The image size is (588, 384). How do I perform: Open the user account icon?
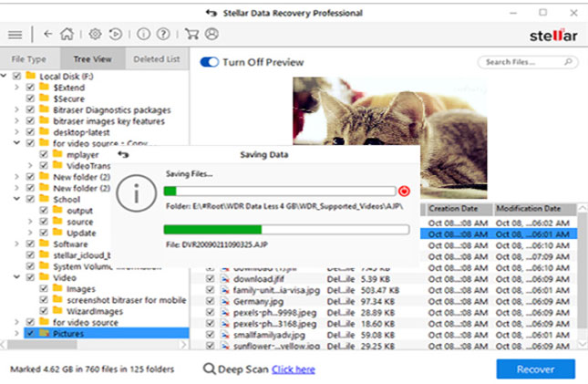(x=211, y=34)
